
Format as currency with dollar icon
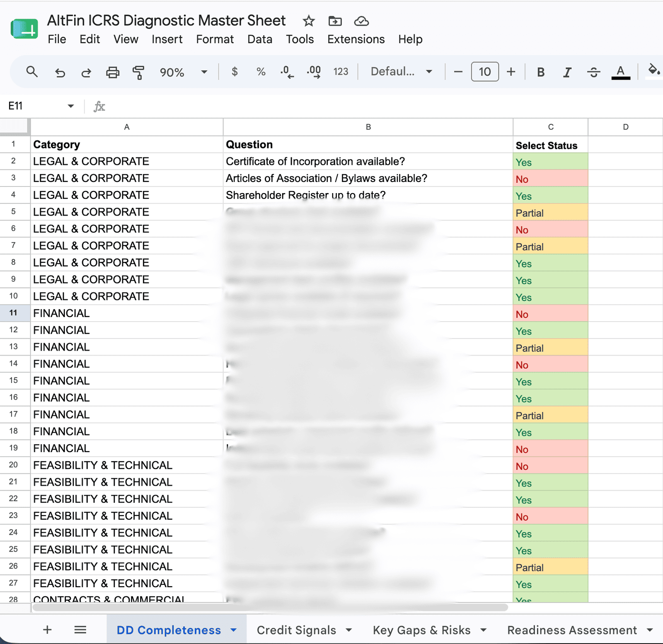(x=235, y=72)
